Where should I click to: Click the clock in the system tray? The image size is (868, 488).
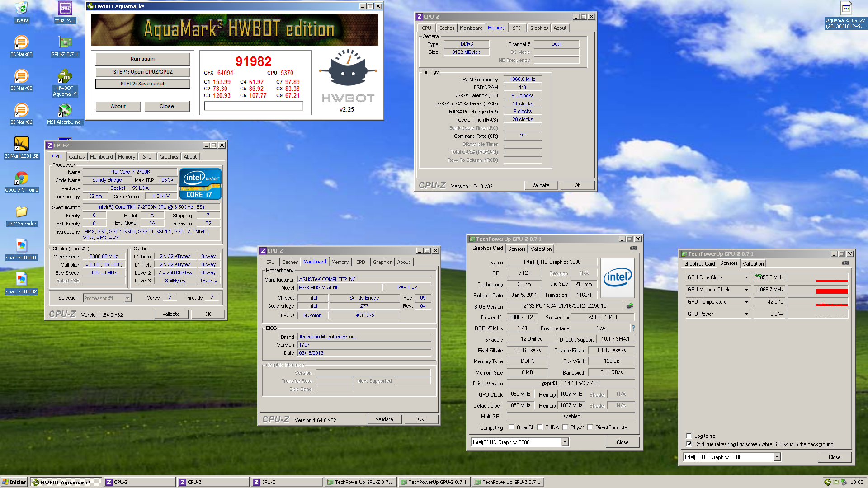tap(857, 482)
